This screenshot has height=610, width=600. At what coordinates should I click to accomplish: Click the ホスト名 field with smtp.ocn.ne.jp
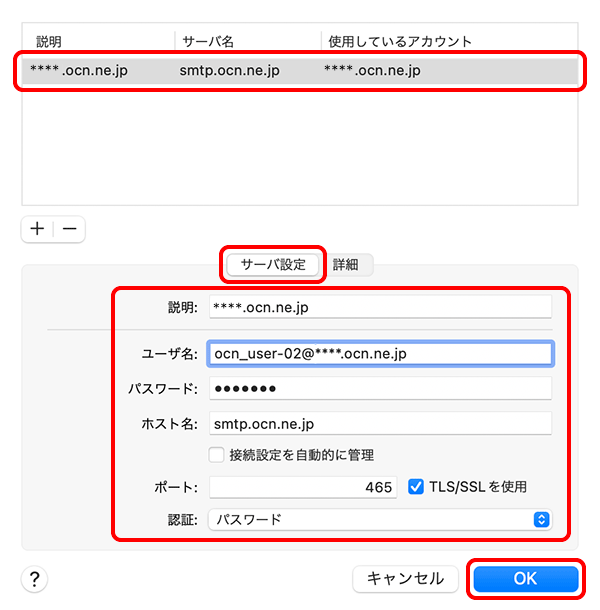coord(380,423)
